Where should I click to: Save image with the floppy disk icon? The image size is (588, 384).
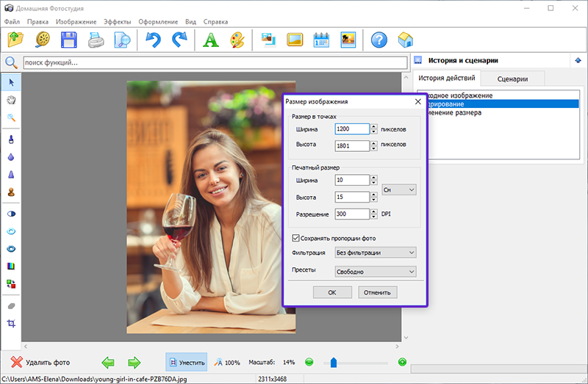click(69, 40)
